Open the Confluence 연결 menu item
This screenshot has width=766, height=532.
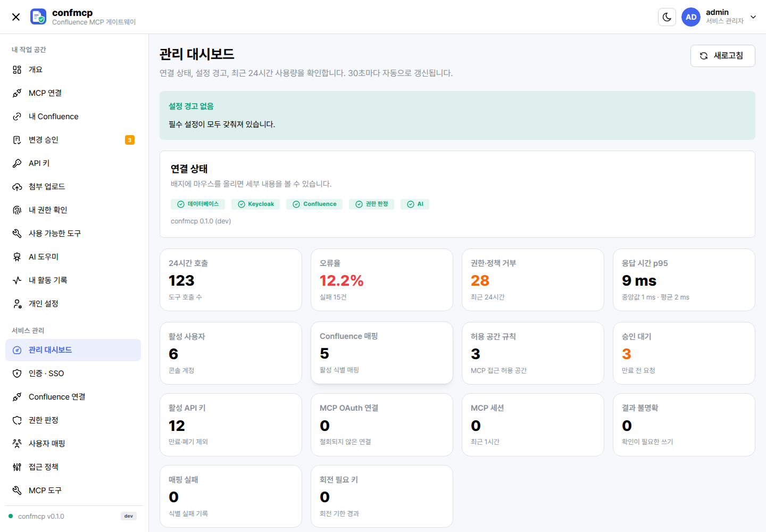pyautogui.click(x=73, y=397)
